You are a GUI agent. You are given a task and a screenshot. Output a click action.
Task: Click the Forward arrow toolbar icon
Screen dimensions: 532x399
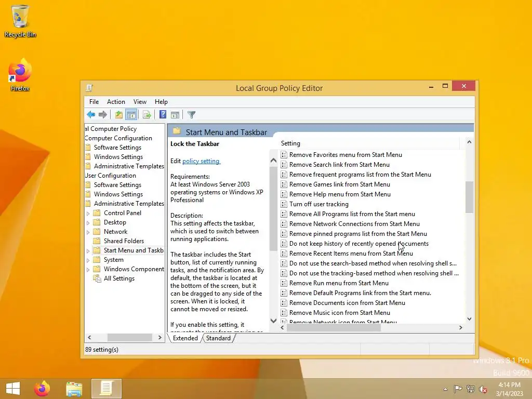click(x=102, y=115)
